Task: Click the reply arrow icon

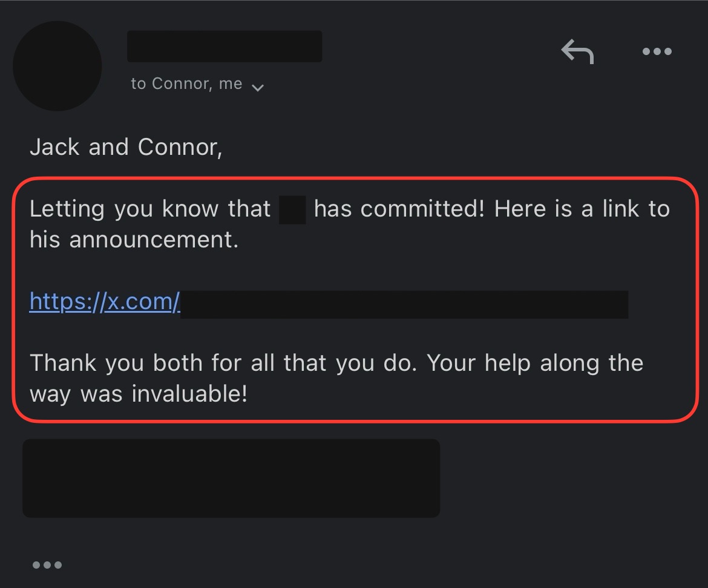Action: [577, 52]
